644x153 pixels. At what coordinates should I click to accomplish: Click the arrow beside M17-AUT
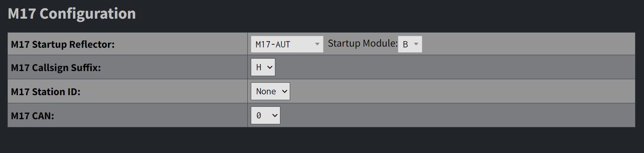tap(317, 44)
